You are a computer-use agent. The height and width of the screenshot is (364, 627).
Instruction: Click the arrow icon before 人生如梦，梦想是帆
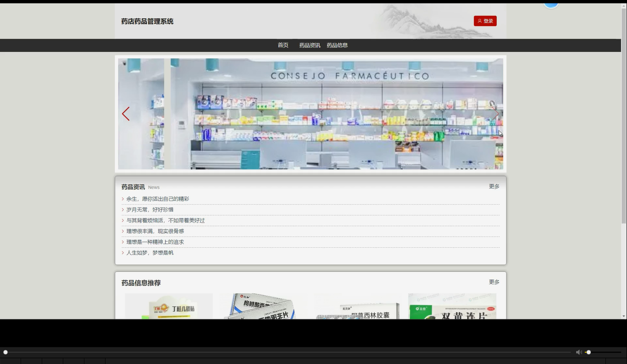[123, 252]
